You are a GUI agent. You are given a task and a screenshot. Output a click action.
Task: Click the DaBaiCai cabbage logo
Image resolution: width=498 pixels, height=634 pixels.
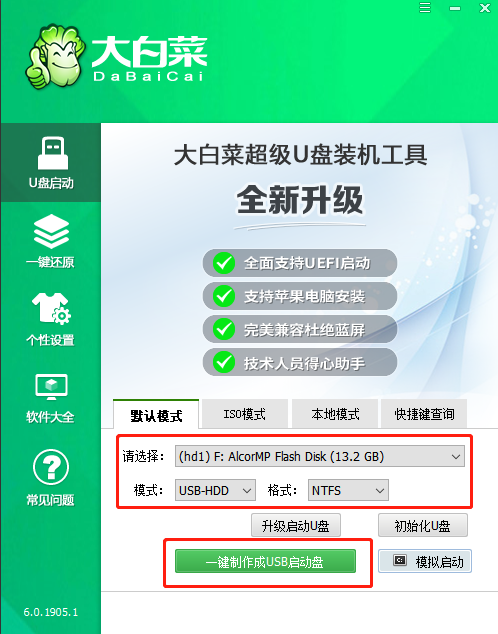click(x=55, y=57)
